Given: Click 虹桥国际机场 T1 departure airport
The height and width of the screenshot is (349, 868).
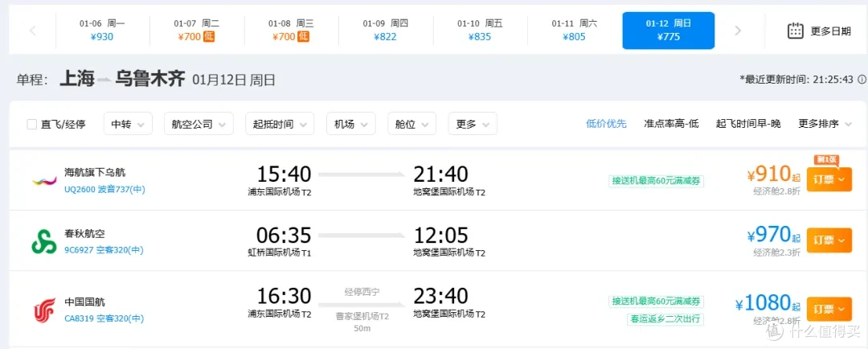Looking at the screenshot, I should [x=280, y=253].
